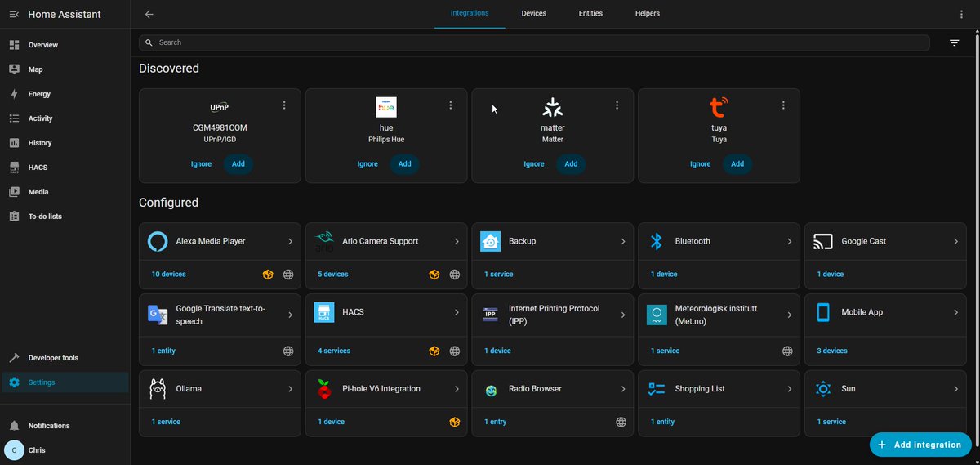Click the Sun integration icon
This screenshot has height=465, width=980.
point(823,389)
